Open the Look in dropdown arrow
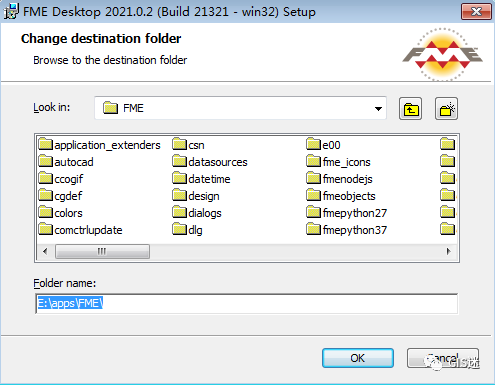Image resolution: width=495 pixels, height=385 pixels. tap(378, 108)
